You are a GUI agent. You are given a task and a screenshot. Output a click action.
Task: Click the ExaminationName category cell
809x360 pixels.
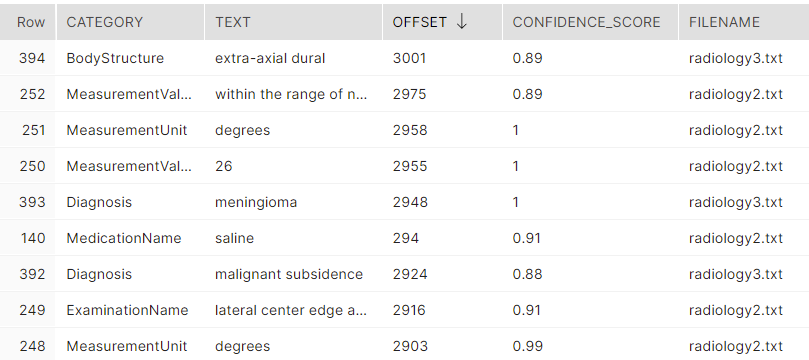pos(127,310)
